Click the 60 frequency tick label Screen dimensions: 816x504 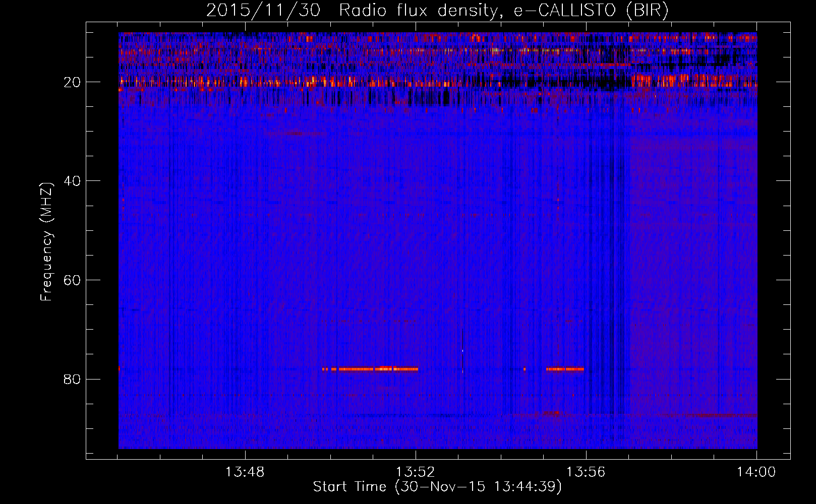pyautogui.click(x=72, y=280)
